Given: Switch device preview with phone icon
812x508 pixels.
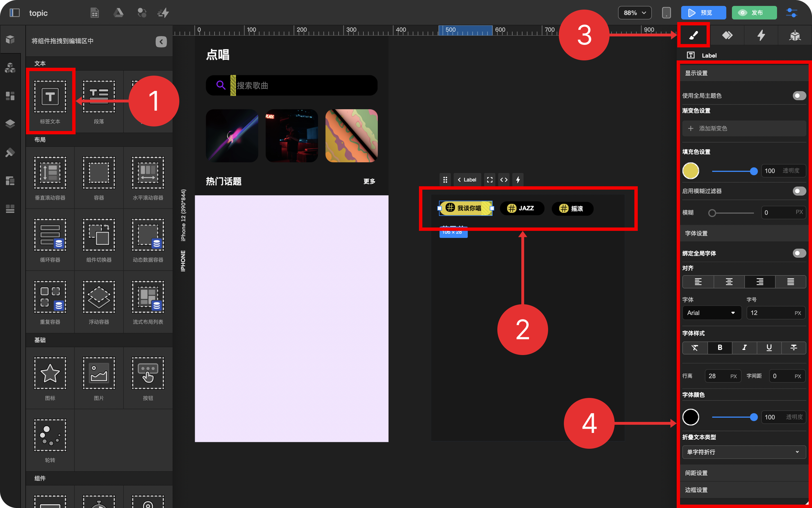Looking at the screenshot, I should point(667,13).
